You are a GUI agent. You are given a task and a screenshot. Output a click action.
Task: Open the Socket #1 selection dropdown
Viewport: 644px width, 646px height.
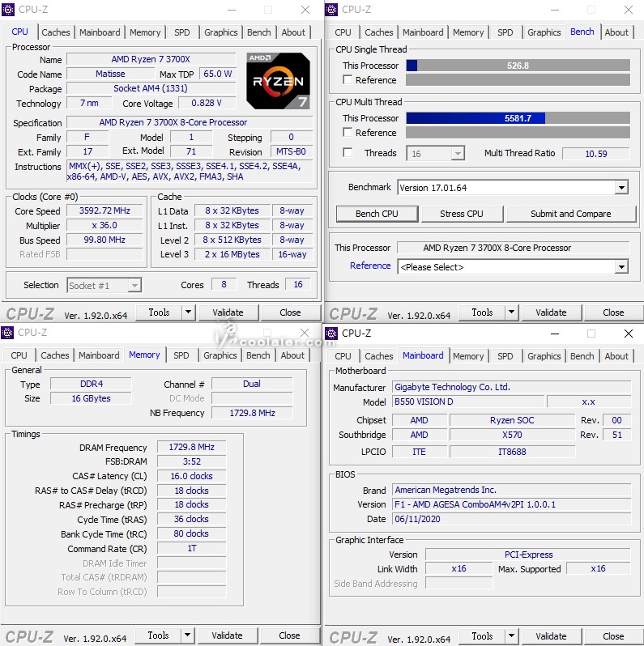[x=134, y=285]
